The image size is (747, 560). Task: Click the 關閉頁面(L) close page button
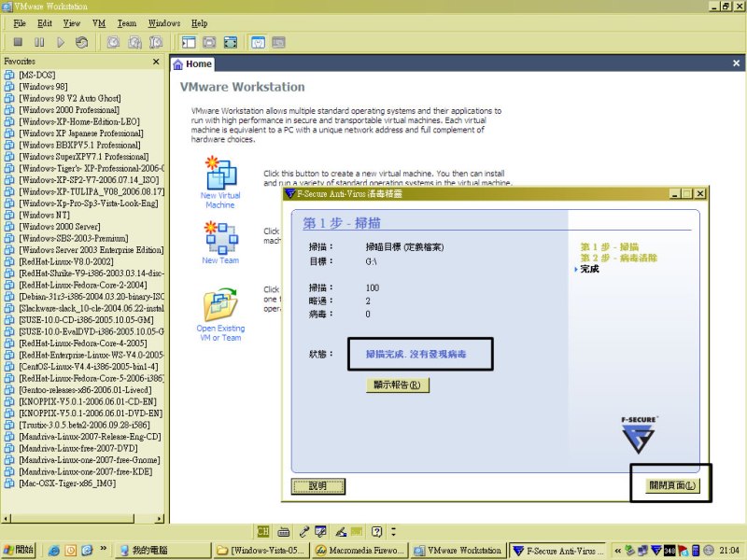[x=672, y=485]
